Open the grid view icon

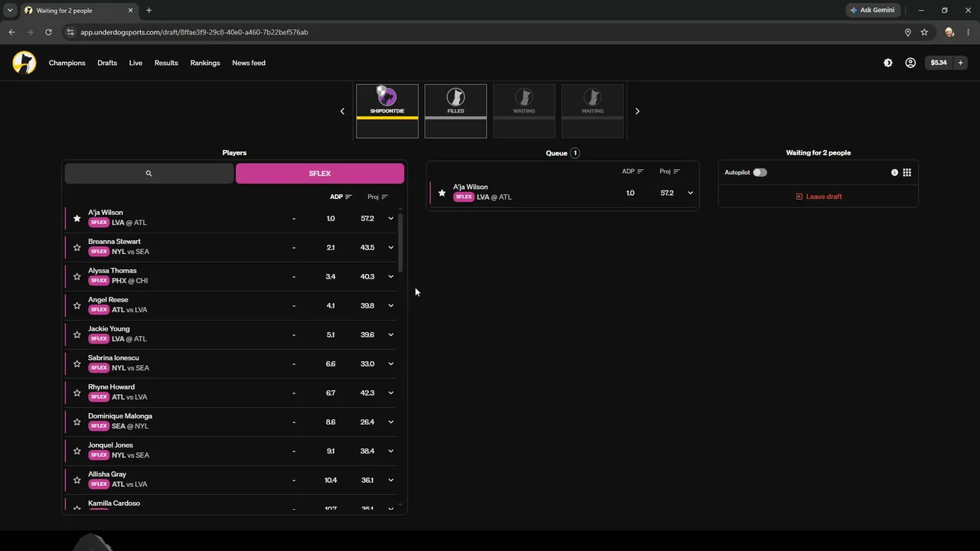[x=906, y=172]
